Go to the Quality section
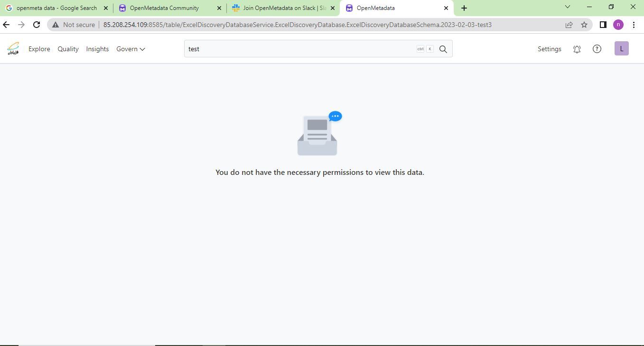The height and width of the screenshot is (346, 644). (68, 49)
